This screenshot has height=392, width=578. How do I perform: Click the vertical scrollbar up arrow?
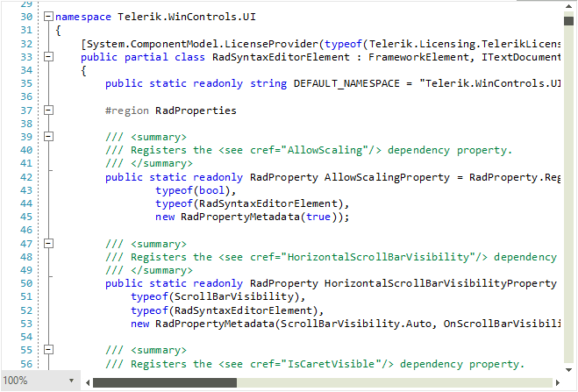[568, 7]
